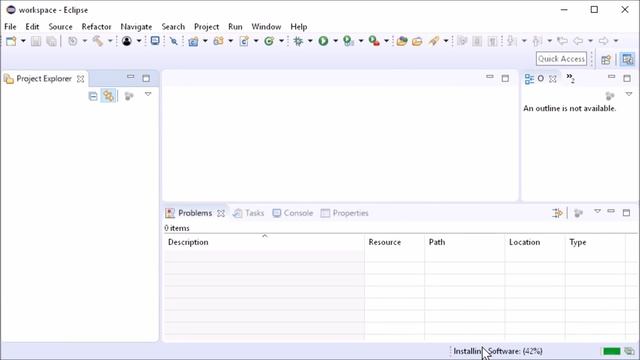Open the Search flashlight dropdown arrow
The width and height of the screenshot is (640, 360).
point(446,41)
